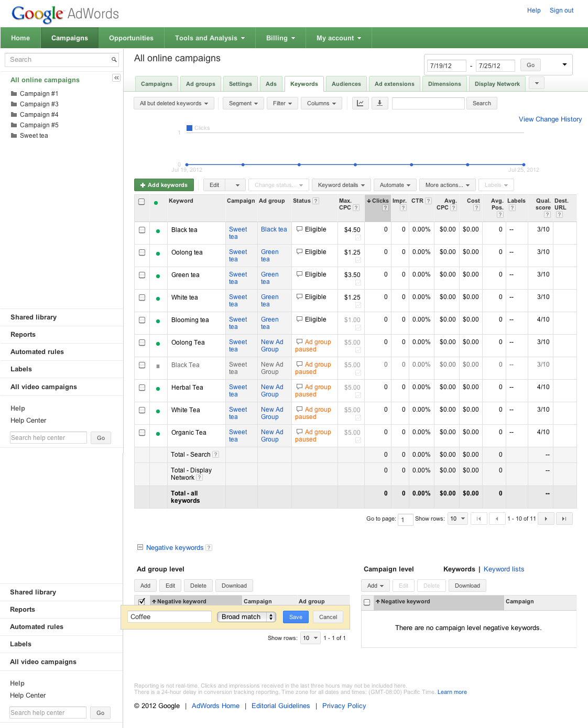Click the Qual. score help icon
This screenshot has width=588, height=728.
pyautogui.click(x=547, y=215)
